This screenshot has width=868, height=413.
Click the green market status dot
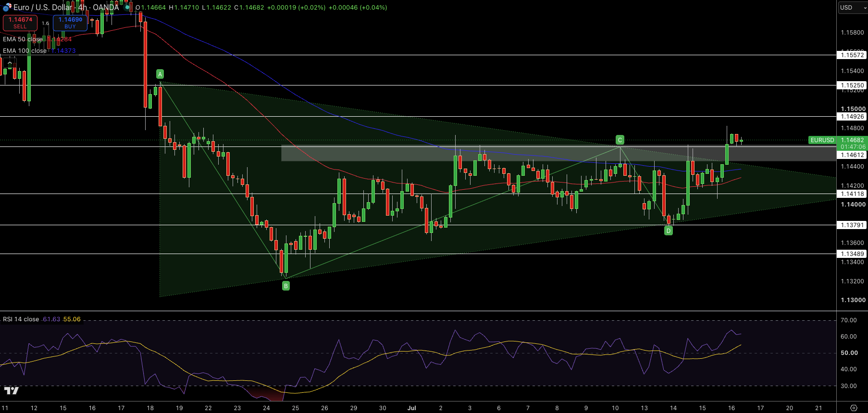click(128, 7)
